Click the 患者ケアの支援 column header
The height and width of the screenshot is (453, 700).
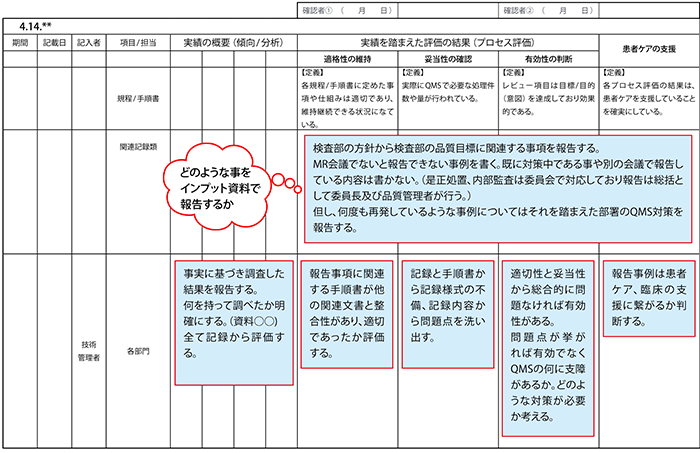tap(648, 50)
